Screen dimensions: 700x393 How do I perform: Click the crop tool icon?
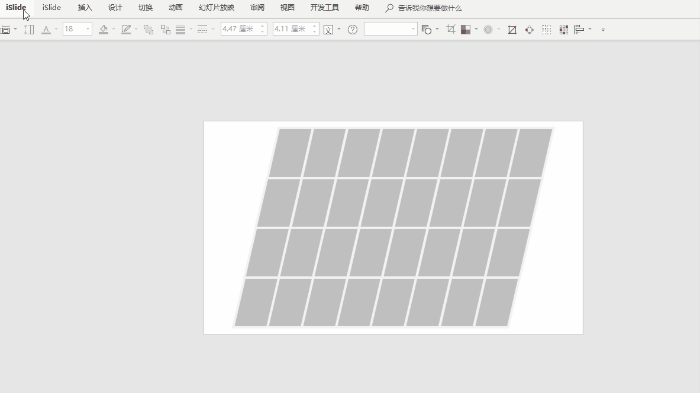[451, 29]
